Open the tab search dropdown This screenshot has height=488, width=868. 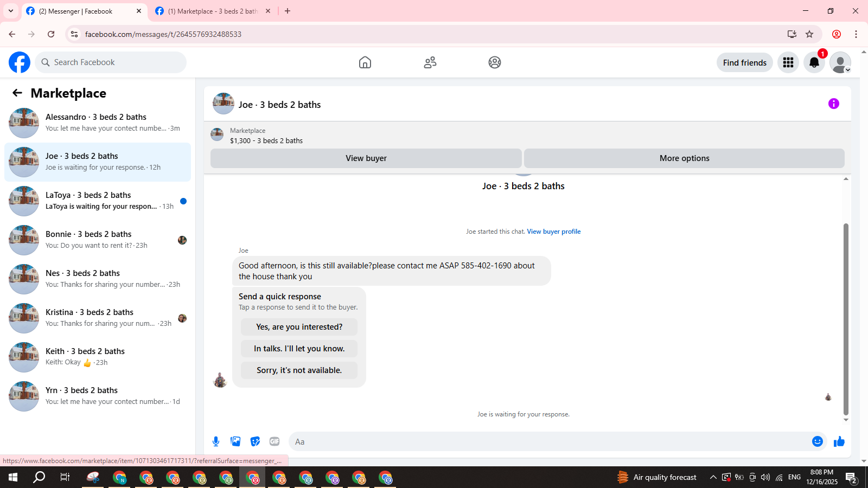point(11,11)
